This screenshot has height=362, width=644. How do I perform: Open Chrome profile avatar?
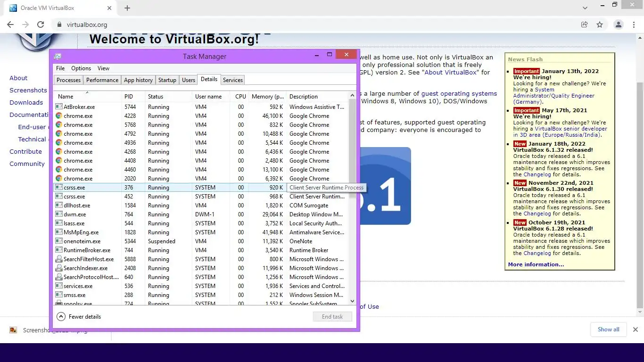pos(619,25)
